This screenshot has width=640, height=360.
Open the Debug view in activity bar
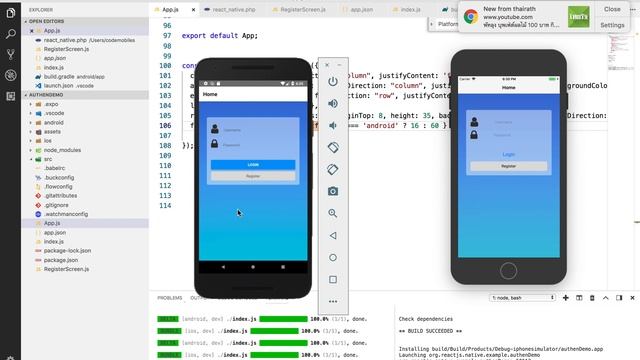pos(11,75)
